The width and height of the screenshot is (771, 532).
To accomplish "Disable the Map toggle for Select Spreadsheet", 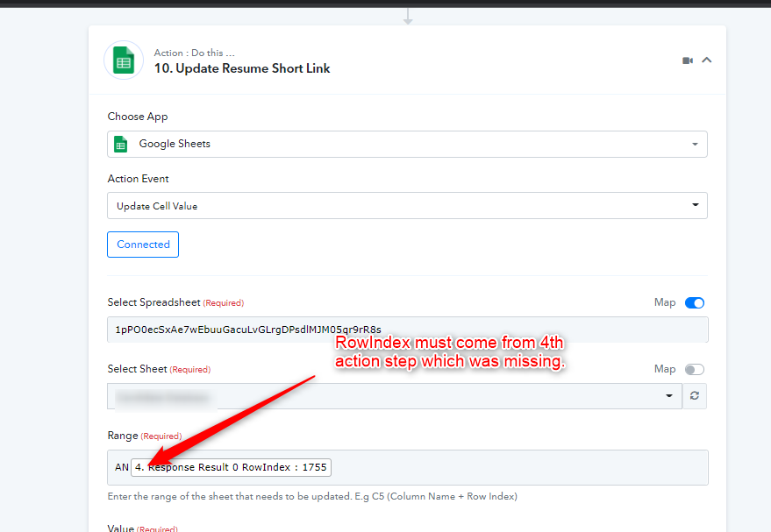I will pyautogui.click(x=694, y=302).
